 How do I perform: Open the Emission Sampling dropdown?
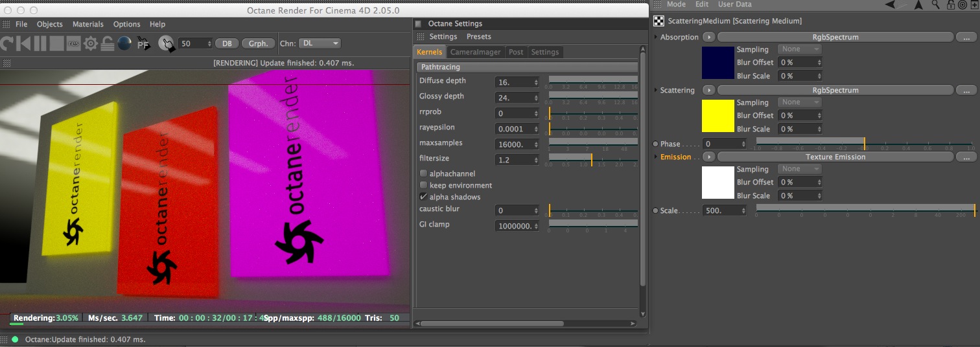[800, 169]
